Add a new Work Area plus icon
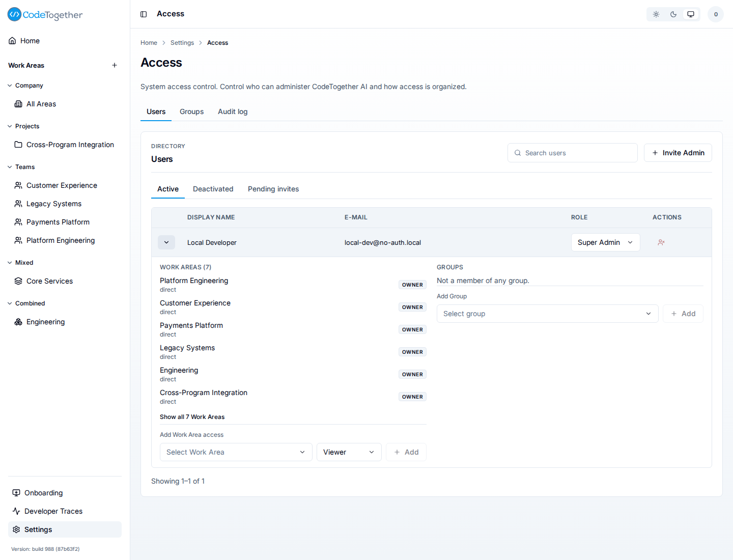Screen dimensions: 733x560 115,65
